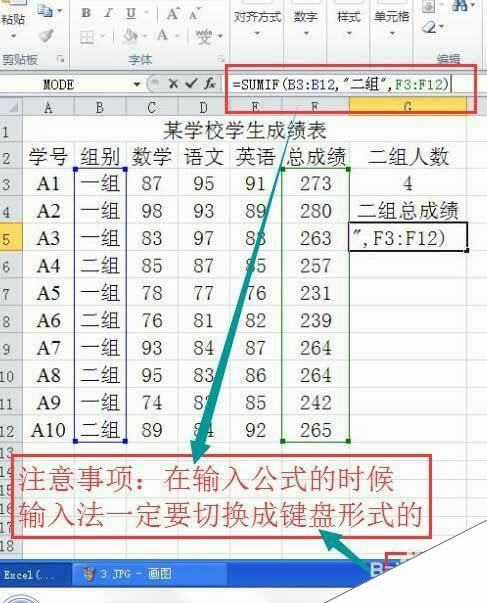Expand the 数字 number group
487x603 pixels.
(x=306, y=23)
